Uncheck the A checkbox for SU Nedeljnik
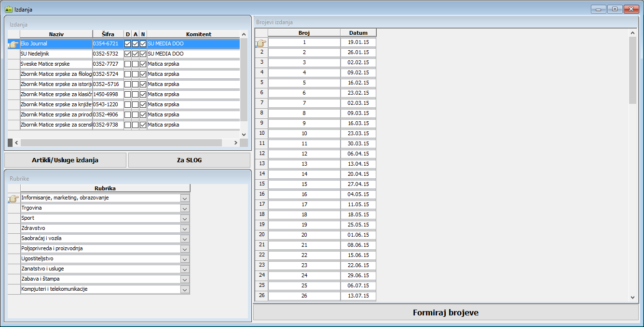 point(136,54)
